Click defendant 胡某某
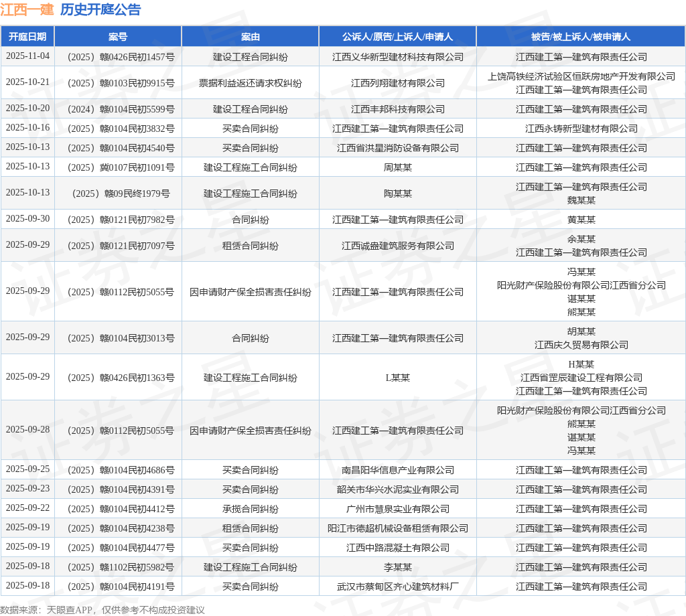This screenshot has width=686, height=616. (581, 331)
